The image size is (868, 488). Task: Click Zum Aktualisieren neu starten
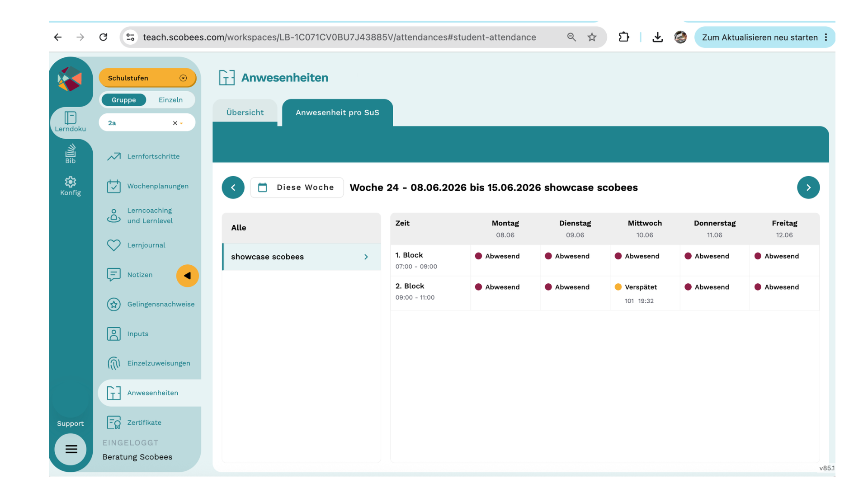pyautogui.click(x=759, y=37)
